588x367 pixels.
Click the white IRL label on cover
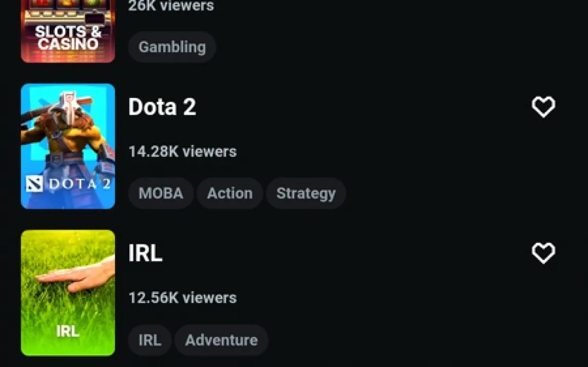[x=68, y=331]
